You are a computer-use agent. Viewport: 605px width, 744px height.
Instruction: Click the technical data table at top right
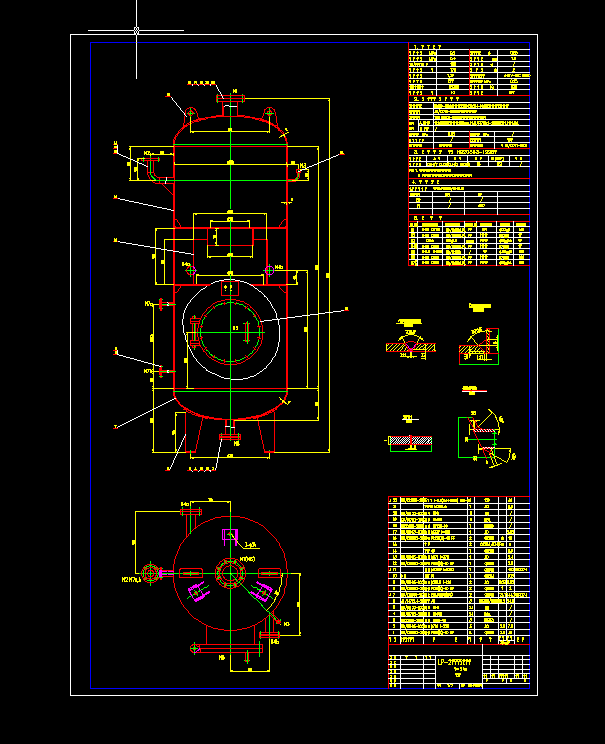pyautogui.click(x=469, y=69)
